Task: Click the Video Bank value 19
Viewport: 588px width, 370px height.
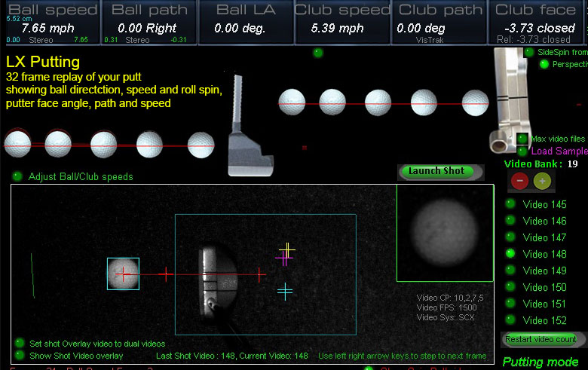Action: click(572, 164)
